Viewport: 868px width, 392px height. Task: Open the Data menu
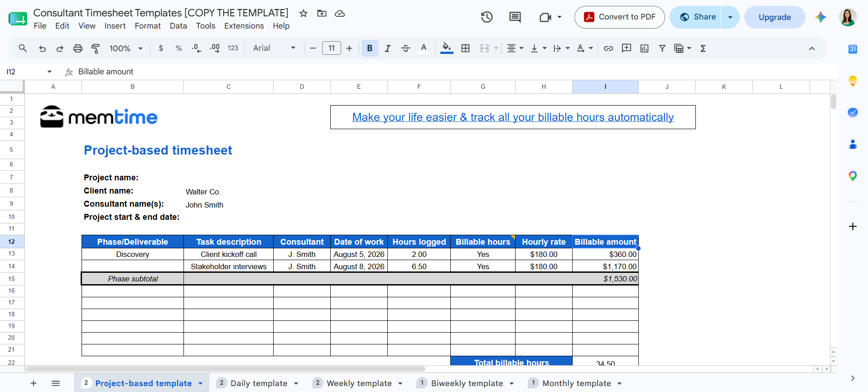click(x=178, y=26)
